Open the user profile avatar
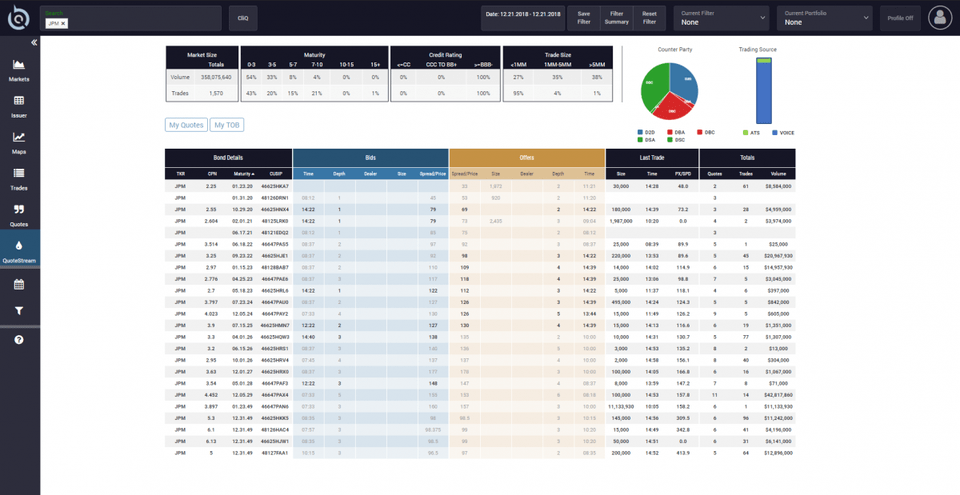 click(940, 18)
